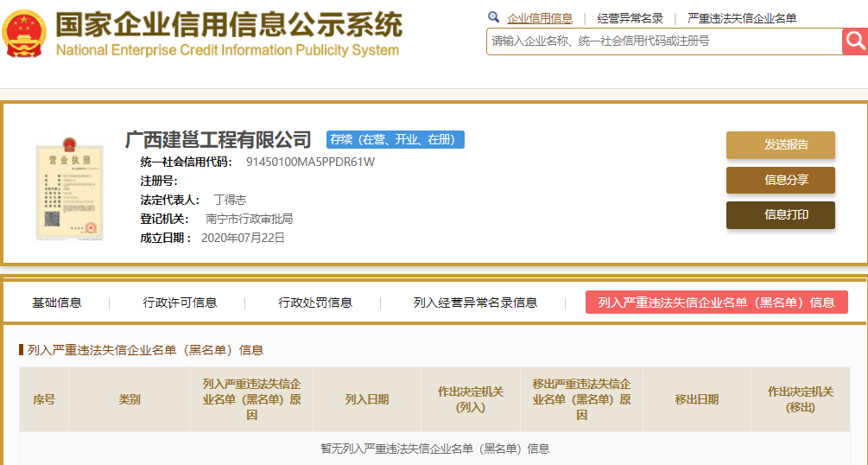Click the registration authority 南宁市行政审批局
This screenshot has height=465, width=868.
[249, 219]
